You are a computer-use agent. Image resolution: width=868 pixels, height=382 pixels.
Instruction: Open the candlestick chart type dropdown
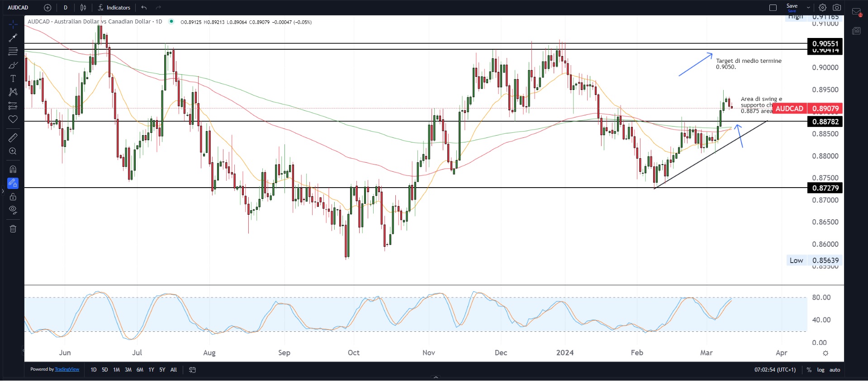click(x=83, y=8)
